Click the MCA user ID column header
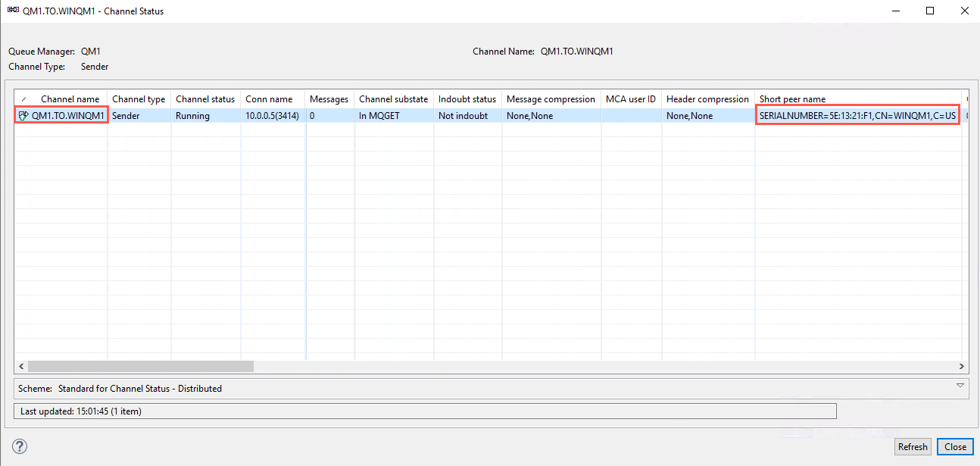 pyautogui.click(x=631, y=99)
